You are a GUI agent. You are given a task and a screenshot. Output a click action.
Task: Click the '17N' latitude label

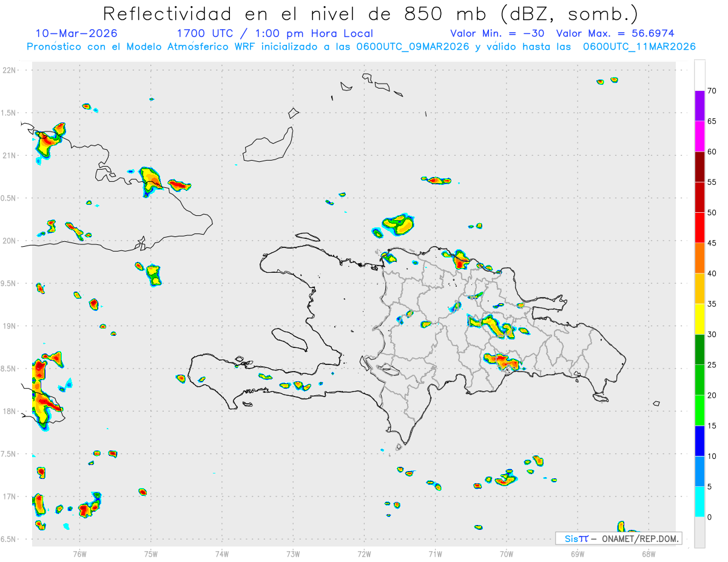click(10, 497)
